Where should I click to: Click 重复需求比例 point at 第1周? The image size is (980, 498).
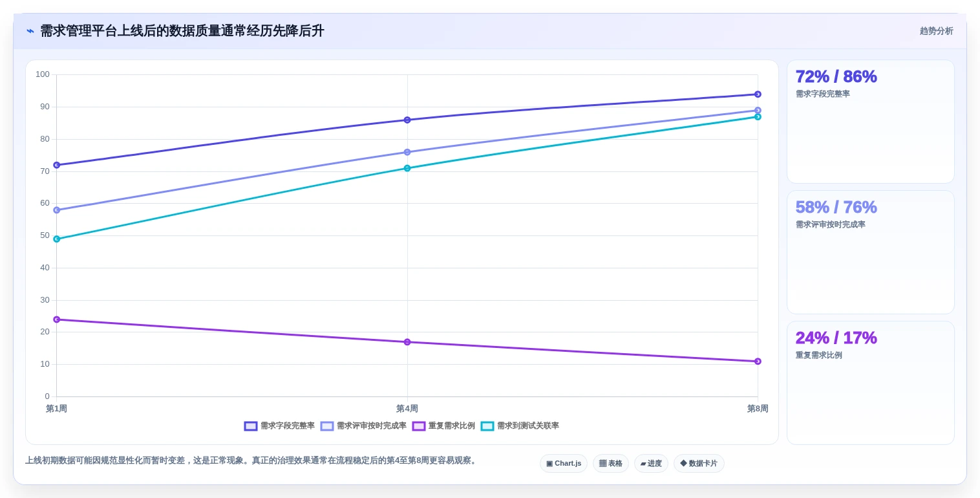point(56,319)
